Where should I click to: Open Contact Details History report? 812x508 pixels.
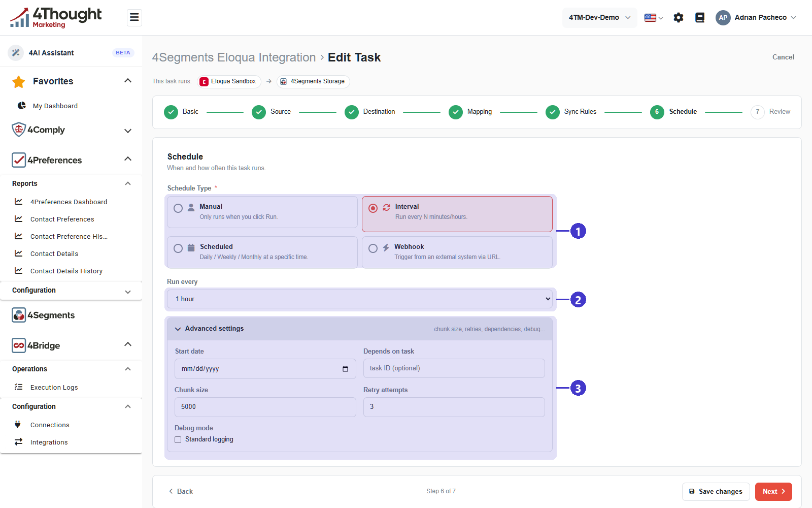[66, 271]
